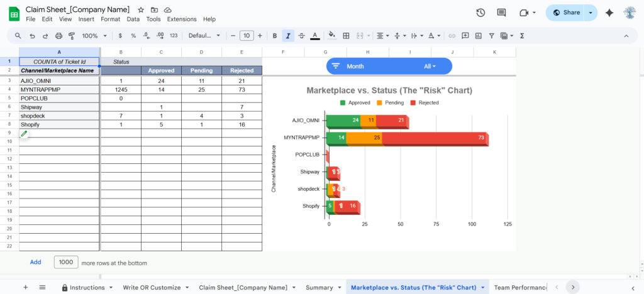The height and width of the screenshot is (294, 644).
Task: Select the paint format tool
Action: pyautogui.click(x=72, y=36)
